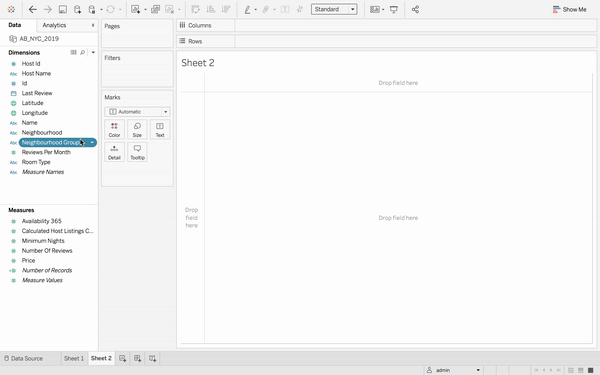Click the New Story tab icon
The width and height of the screenshot is (600, 375).
[x=153, y=359]
